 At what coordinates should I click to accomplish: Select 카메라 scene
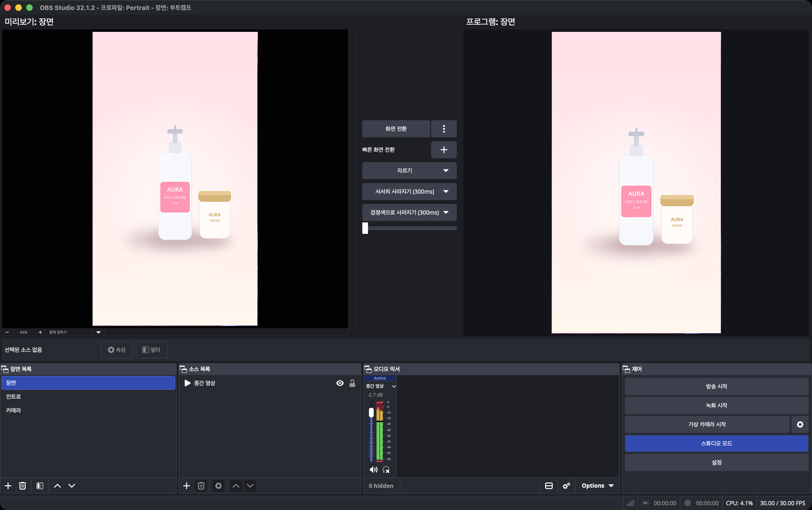pos(88,410)
